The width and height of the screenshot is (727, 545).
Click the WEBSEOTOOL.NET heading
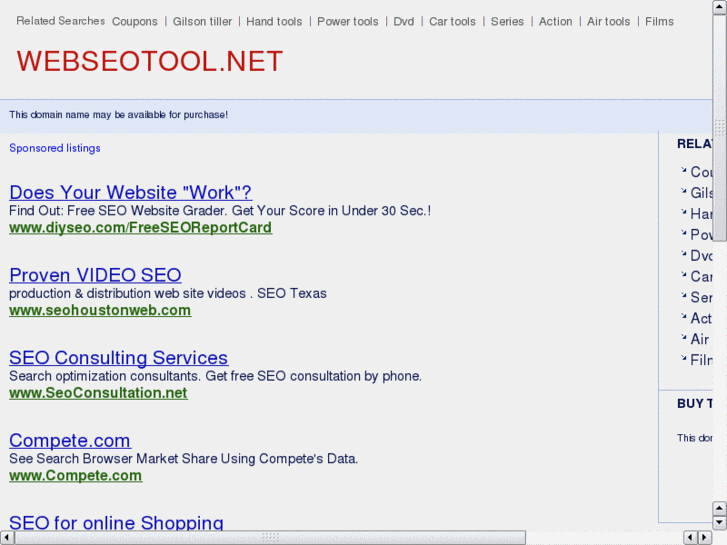[150, 61]
